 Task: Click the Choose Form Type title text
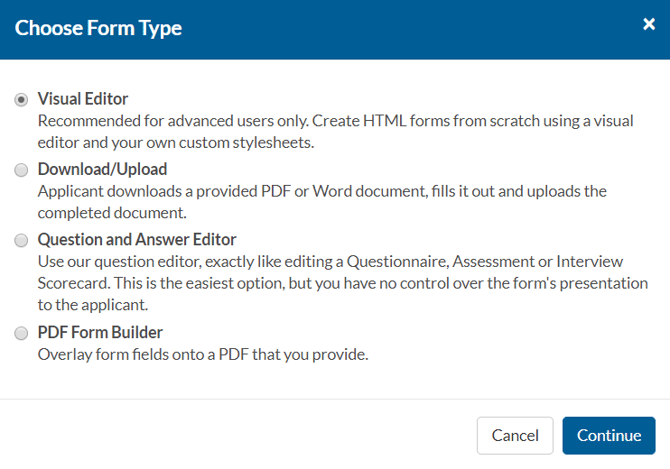pyautogui.click(x=98, y=28)
